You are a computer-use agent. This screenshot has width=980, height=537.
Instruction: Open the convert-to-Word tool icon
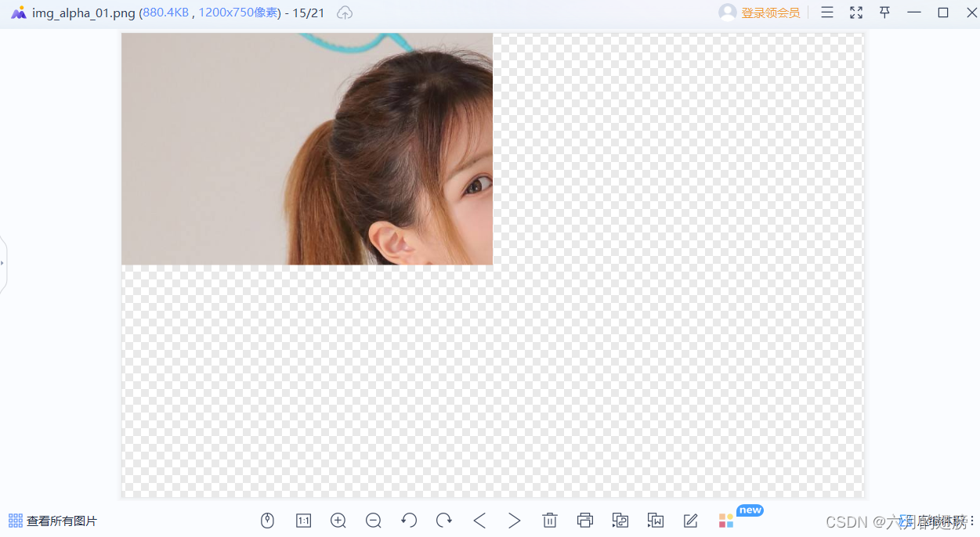(x=656, y=521)
